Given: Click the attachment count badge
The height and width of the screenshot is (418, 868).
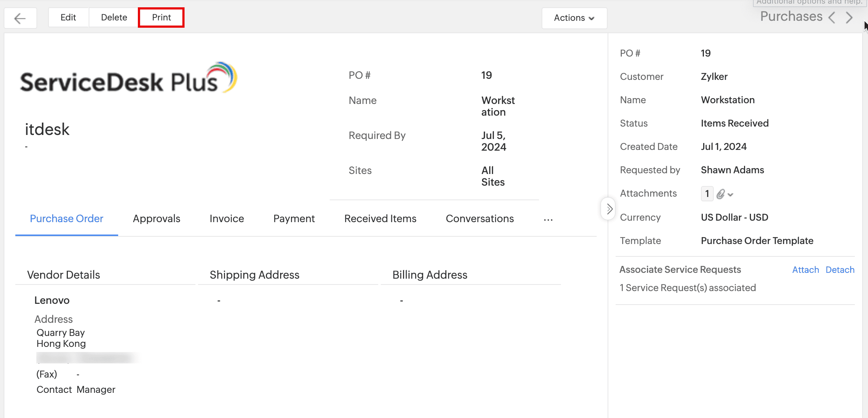Looking at the screenshot, I should (x=707, y=194).
